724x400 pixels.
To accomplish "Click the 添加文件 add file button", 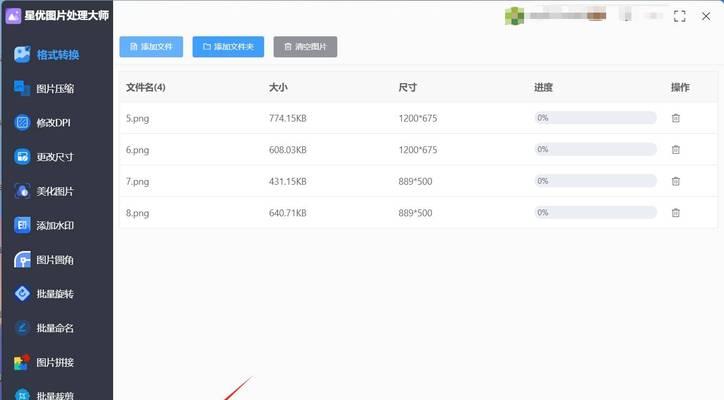I will (x=151, y=47).
